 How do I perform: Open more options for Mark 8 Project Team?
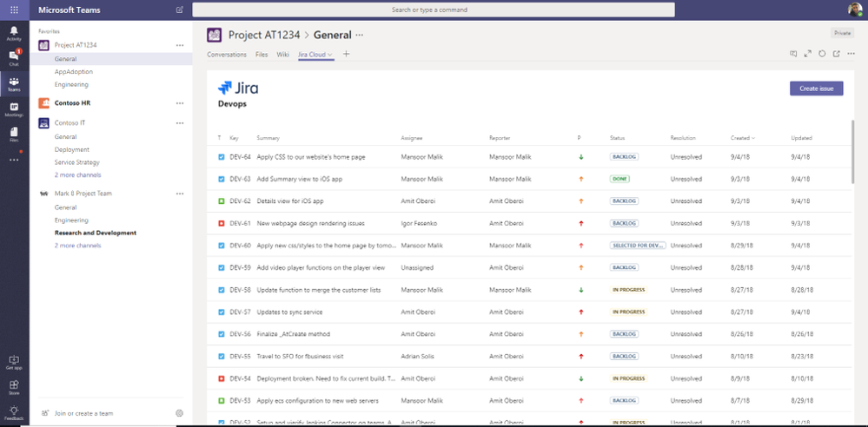179,194
